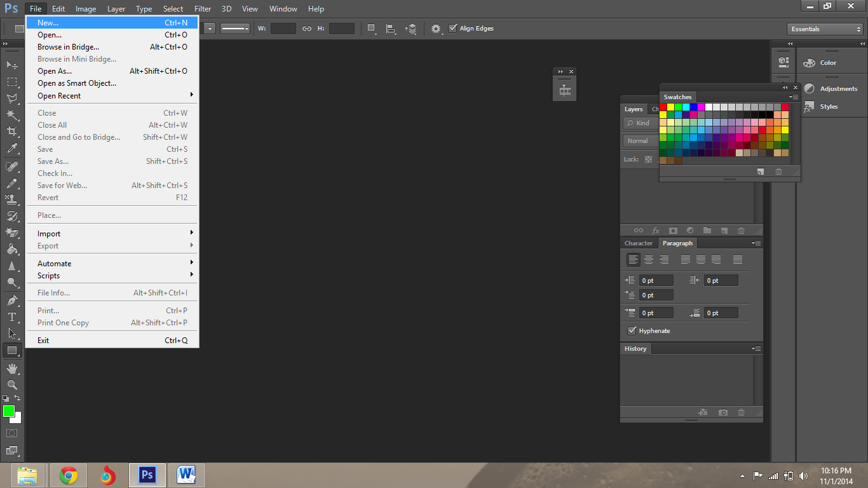This screenshot has width=868, height=488.
Task: Open Microsoft Word from the taskbar
Action: pyautogui.click(x=187, y=475)
